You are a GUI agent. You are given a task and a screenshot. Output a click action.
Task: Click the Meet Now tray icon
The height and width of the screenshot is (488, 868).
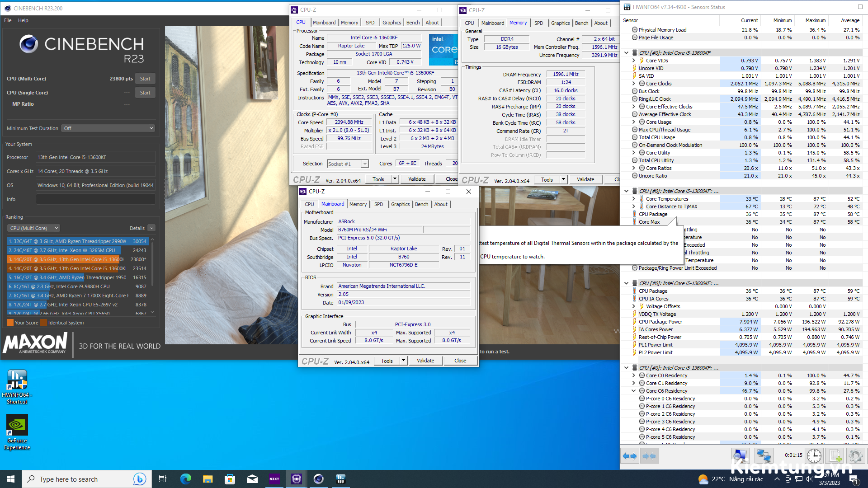click(788, 479)
